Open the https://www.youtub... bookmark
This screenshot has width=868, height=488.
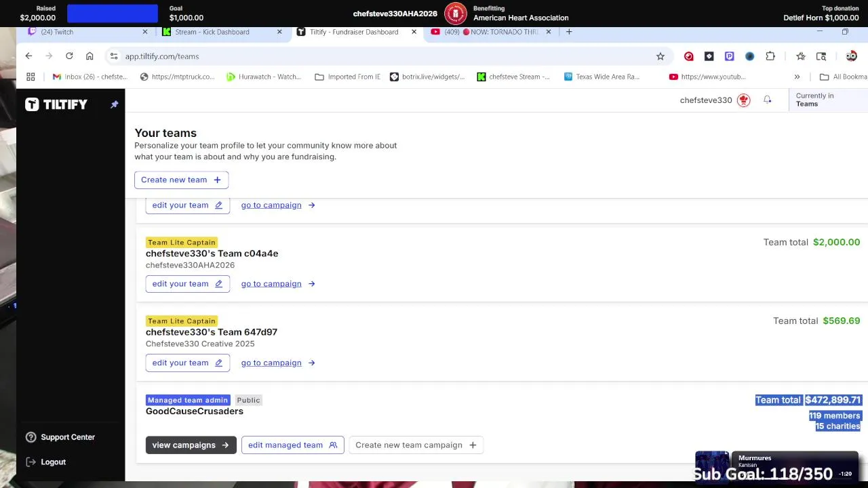707,77
